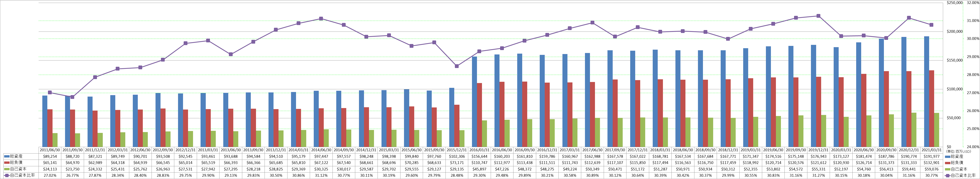
Task: Click the (単位:百万USD) unit label
Action: (x=959, y=151)
